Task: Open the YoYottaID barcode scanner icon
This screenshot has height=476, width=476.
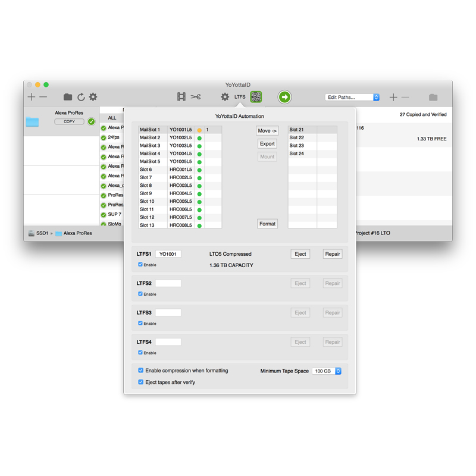Action: [x=256, y=96]
